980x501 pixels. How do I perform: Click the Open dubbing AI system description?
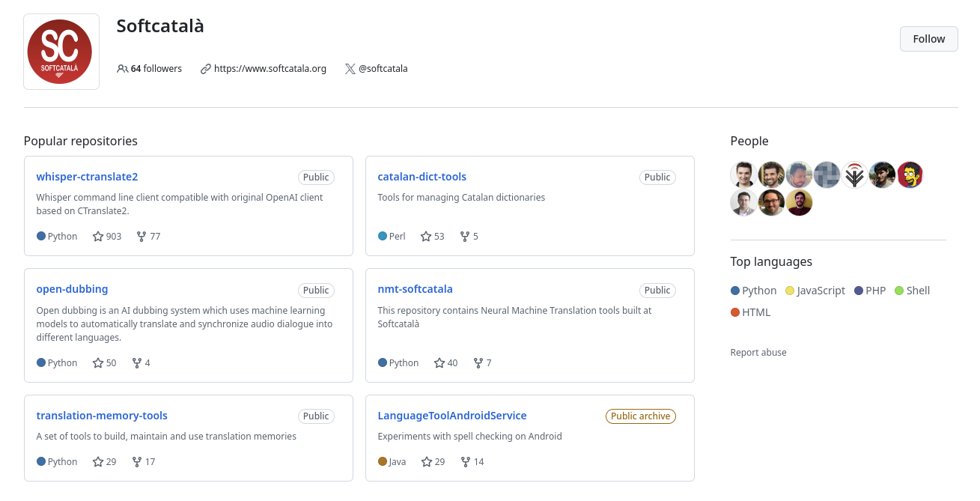click(184, 324)
